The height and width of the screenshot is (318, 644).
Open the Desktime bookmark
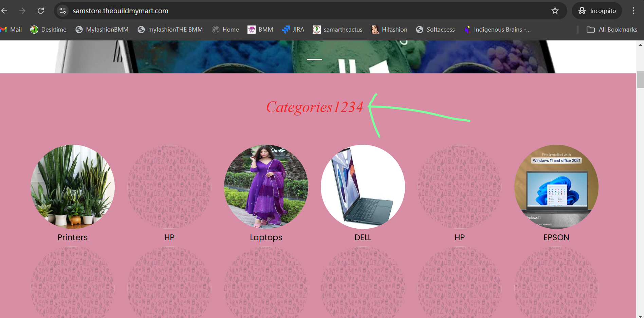(48, 30)
